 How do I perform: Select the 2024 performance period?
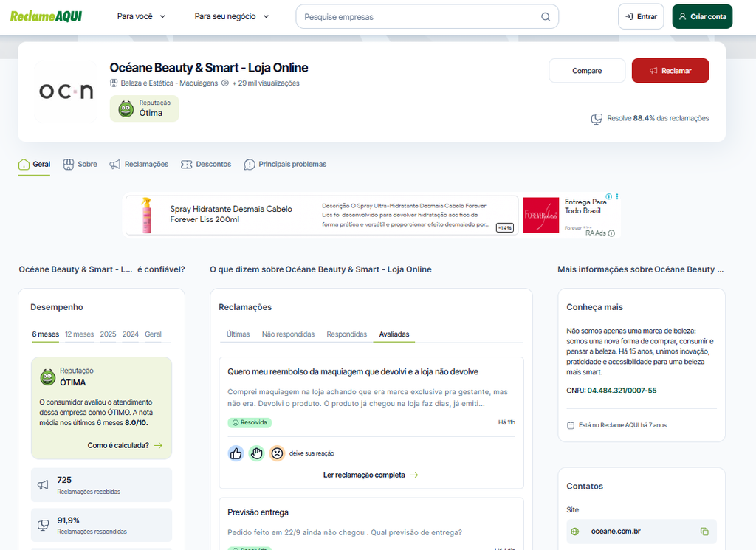point(130,334)
